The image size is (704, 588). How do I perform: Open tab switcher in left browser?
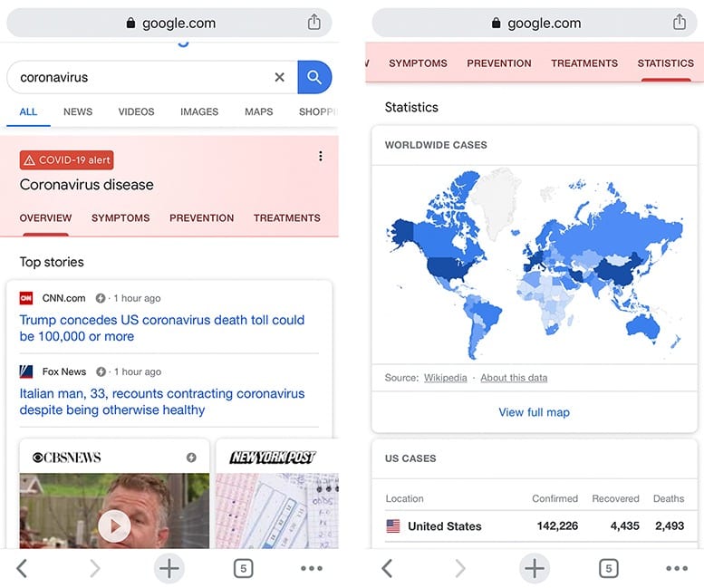244,568
